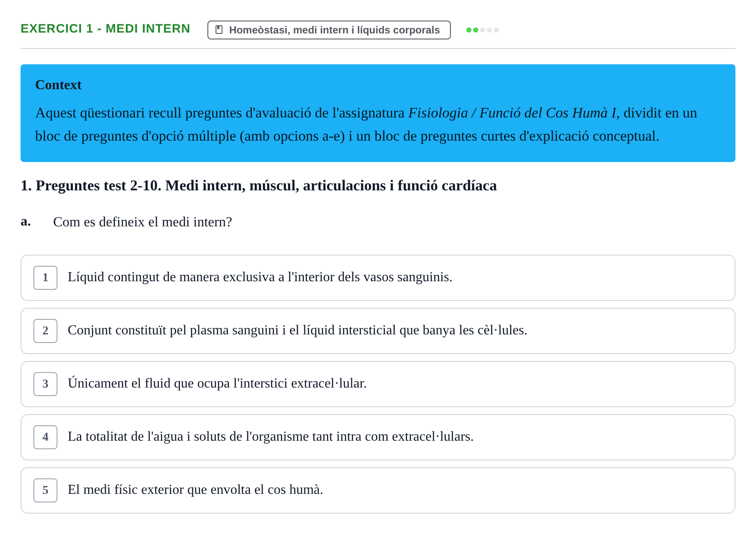Image resolution: width=756 pixels, height=535 pixels.
Task: Click the book icon in the topic tag
Action: 219,30
